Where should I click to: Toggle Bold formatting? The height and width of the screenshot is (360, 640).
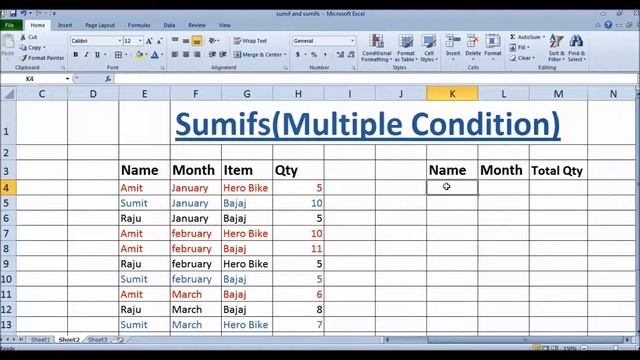(76, 55)
